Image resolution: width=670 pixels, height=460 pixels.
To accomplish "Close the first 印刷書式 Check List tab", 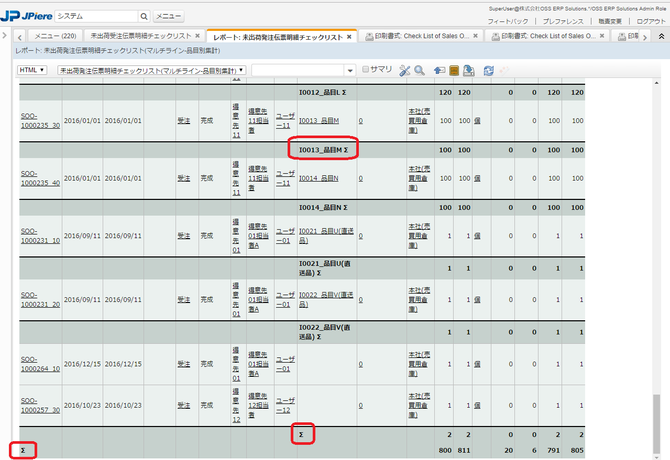I will point(475,36).
